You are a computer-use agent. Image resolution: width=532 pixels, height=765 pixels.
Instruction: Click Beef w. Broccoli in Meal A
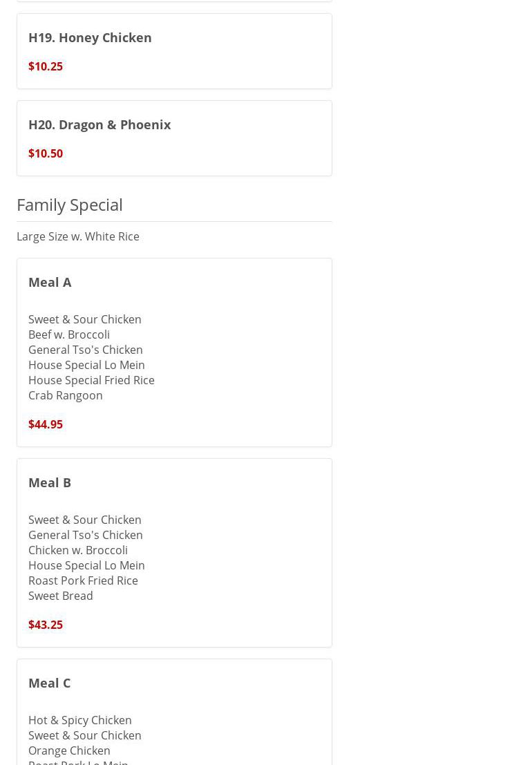[x=69, y=334]
